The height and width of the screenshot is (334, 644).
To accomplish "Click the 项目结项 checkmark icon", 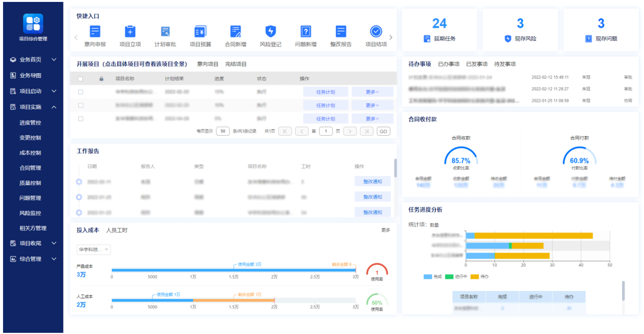I will coord(376,31).
